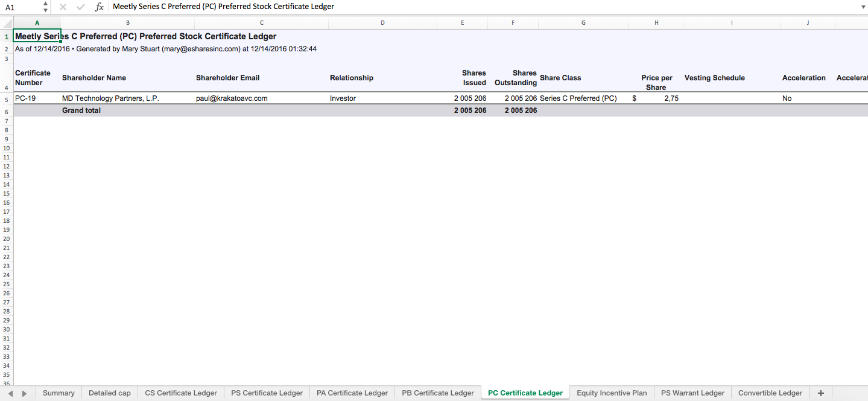Select the 'No' acceleration cell
This screenshot has width=868, height=401.
[x=808, y=98]
